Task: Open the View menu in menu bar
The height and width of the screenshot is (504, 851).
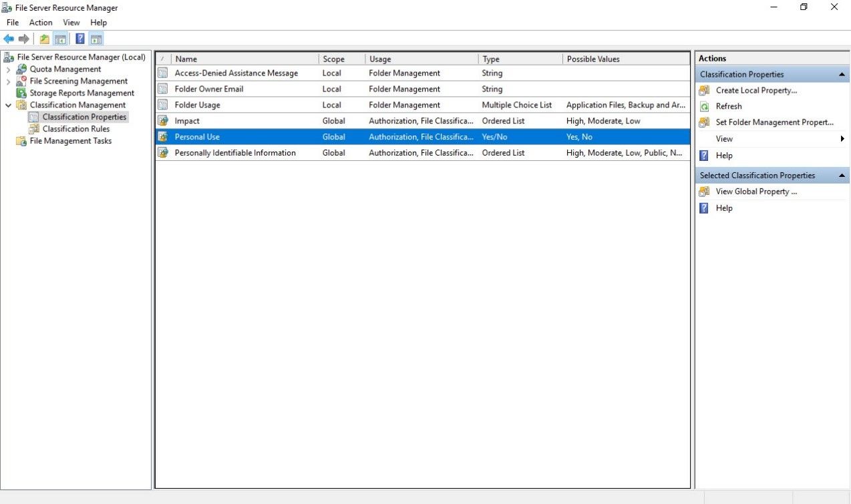Action: point(71,23)
